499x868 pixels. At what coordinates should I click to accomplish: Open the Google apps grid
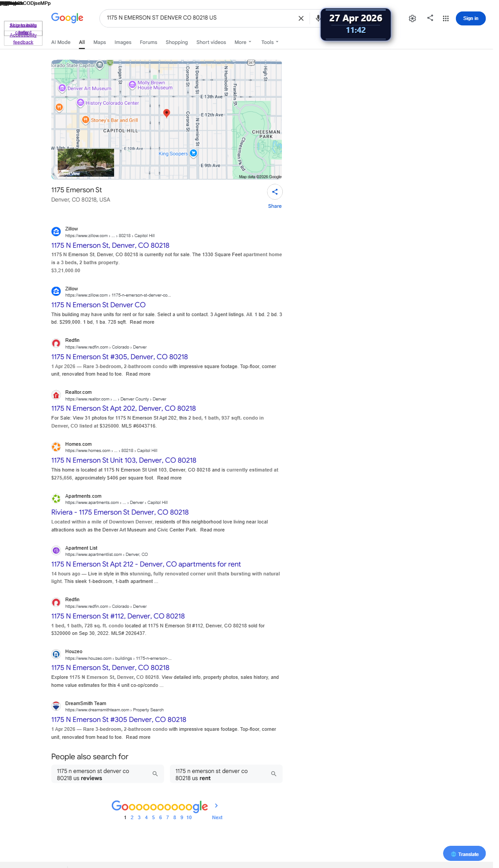click(x=446, y=18)
